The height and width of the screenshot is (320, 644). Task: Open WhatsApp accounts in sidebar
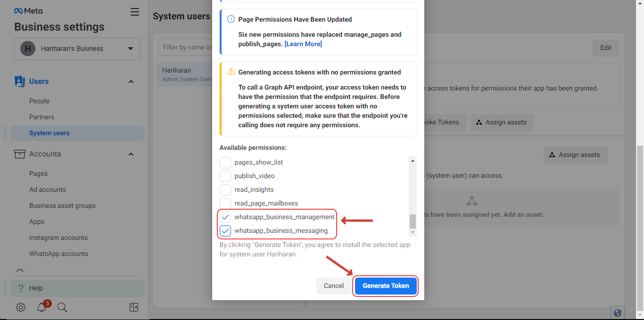click(x=58, y=254)
